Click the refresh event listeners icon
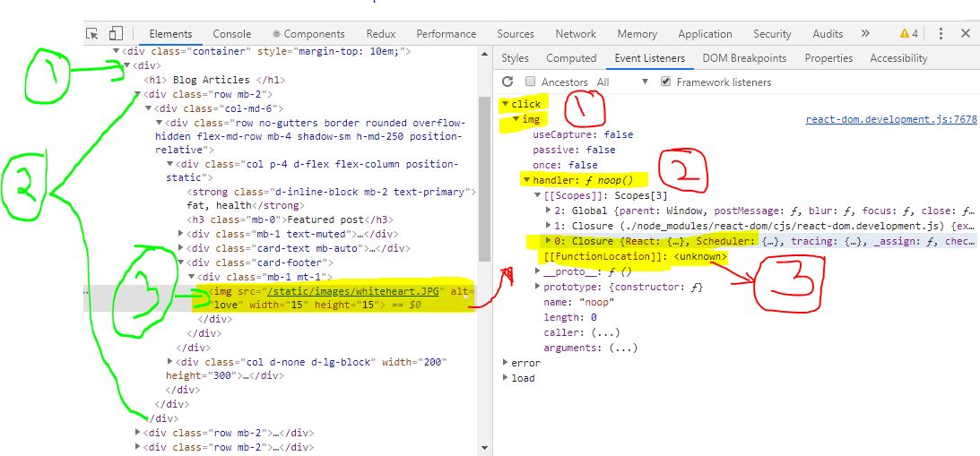 (507, 82)
